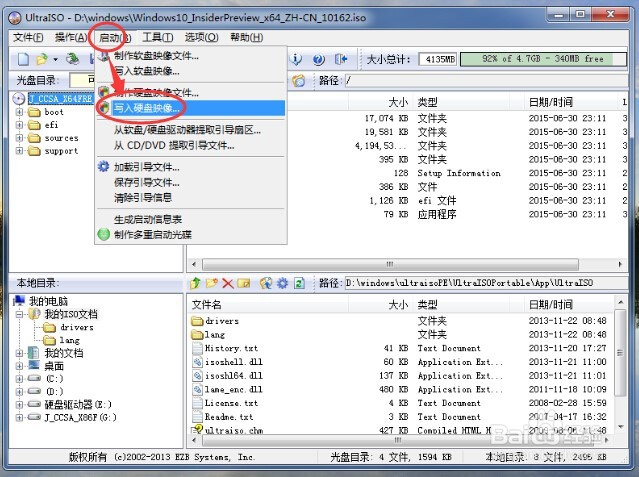Image resolution: width=639 pixels, height=477 pixels.
Task: Click the Up folder icon in local toolbar
Action: pyautogui.click(x=196, y=283)
